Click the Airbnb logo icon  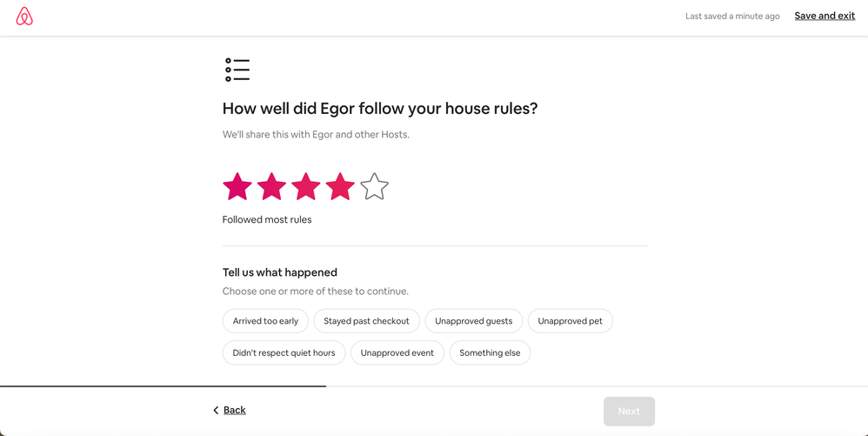click(24, 17)
